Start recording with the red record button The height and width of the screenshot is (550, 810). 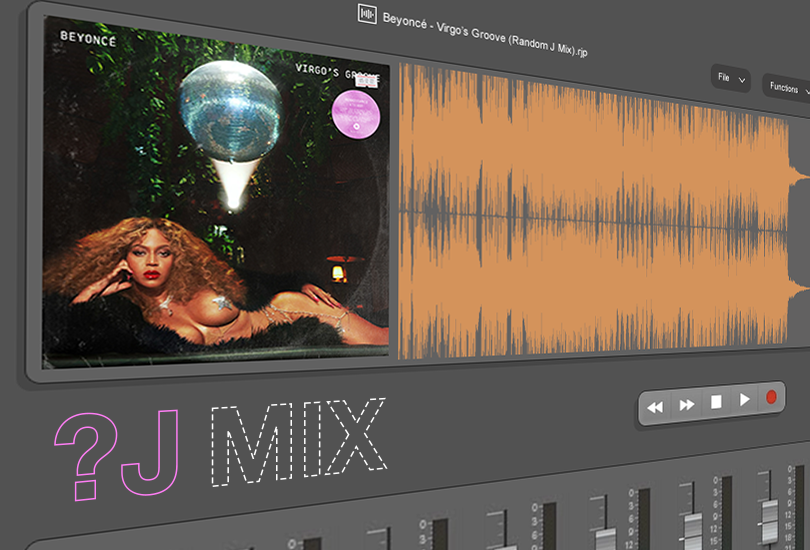click(771, 397)
